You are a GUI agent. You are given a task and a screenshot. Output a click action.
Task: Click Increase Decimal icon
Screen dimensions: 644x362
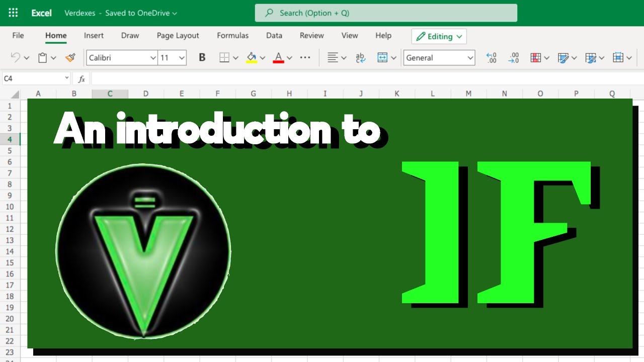492,58
